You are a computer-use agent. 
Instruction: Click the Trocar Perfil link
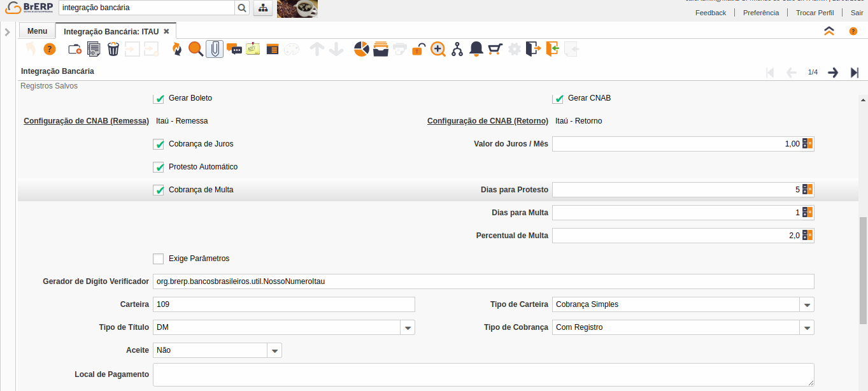tap(815, 13)
